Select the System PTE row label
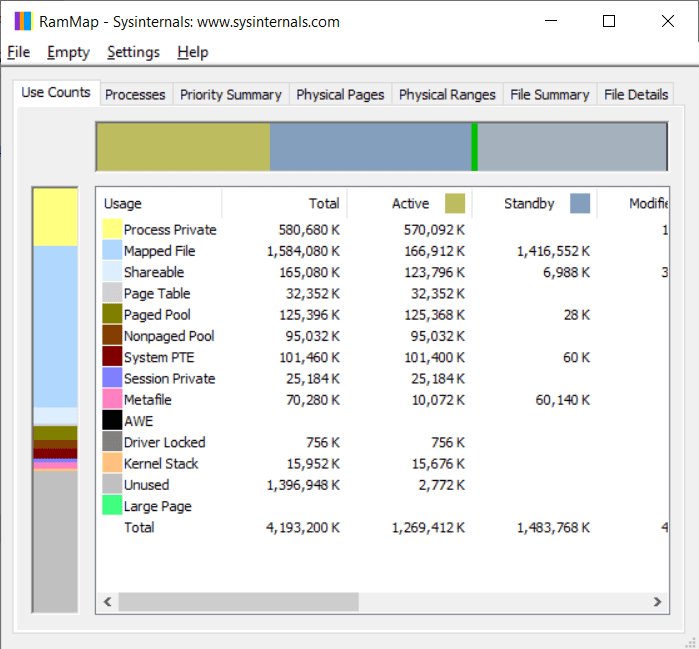 [159, 357]
